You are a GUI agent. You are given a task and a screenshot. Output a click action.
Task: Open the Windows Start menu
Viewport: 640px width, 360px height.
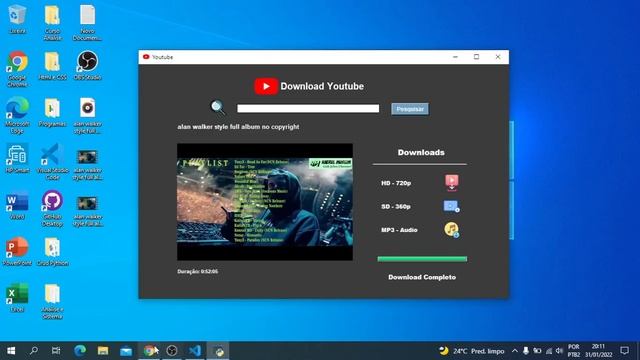pyautogui.click(x=11, y=351)
